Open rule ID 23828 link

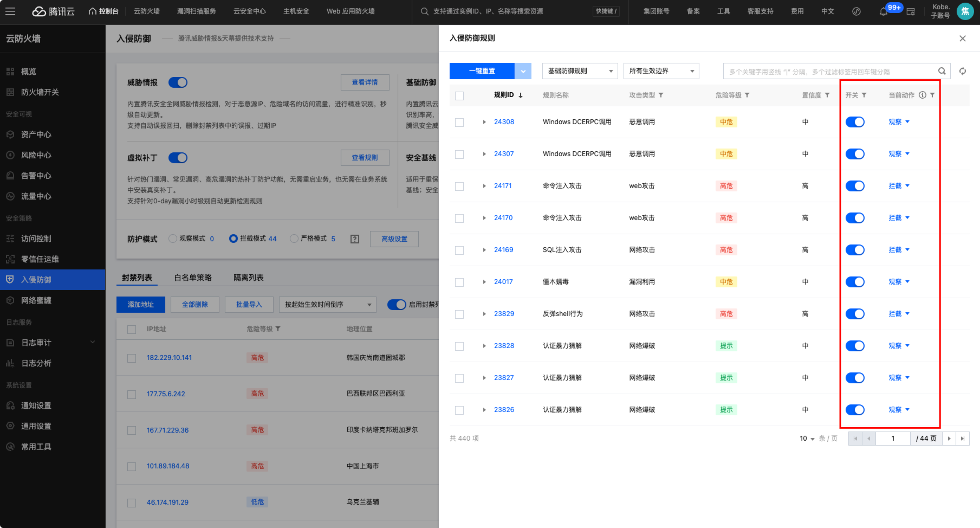point(504,346)
